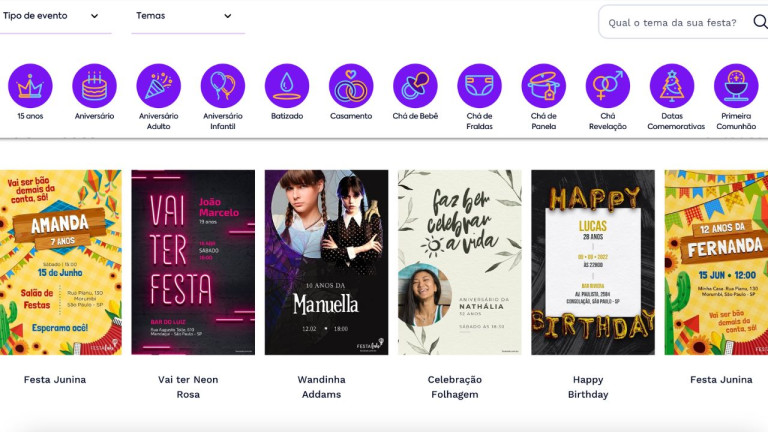Screen dimensions: 768x432
Task: Open the Nathália foliage invitation thumbnail
Action: 459,263
